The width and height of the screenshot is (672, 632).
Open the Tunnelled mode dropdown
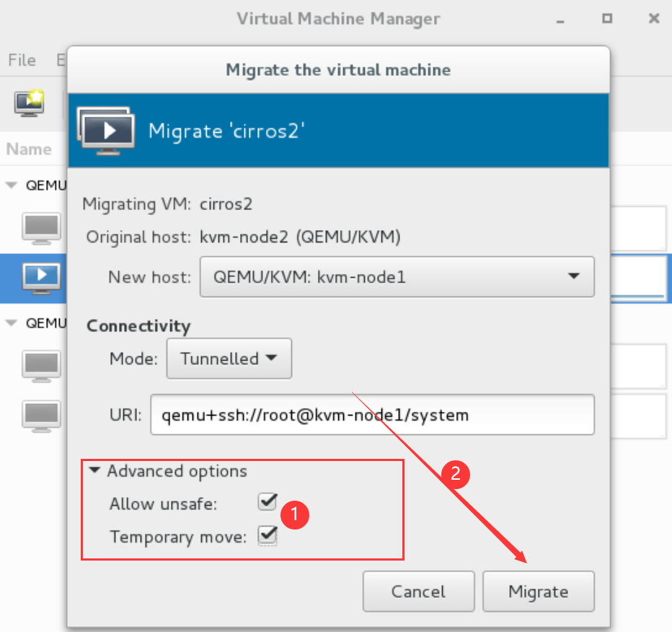coord(229,359)
